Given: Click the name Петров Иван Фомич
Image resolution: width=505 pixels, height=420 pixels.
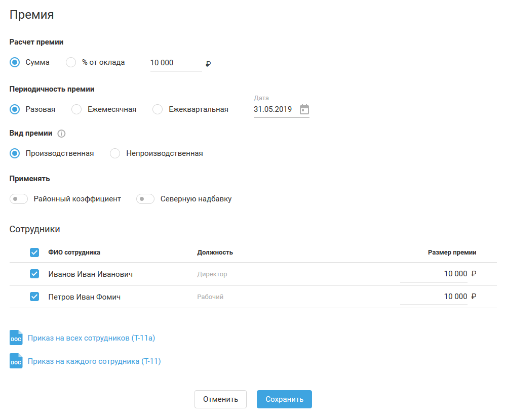Looking at the screenshot, I should pyautogui.click(x=85, y=297).
